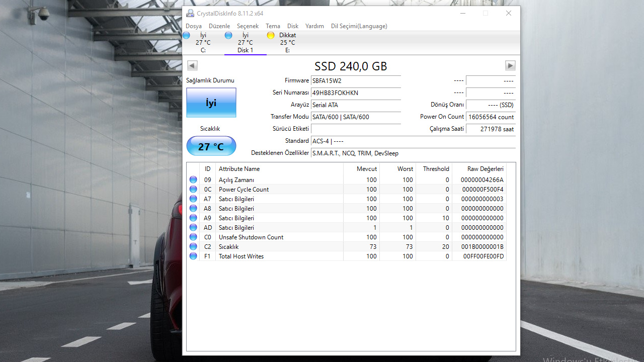Screen dimensions: 644x362
Task: Click the SSD 240,0 GB title
Action: pos(351,66)
